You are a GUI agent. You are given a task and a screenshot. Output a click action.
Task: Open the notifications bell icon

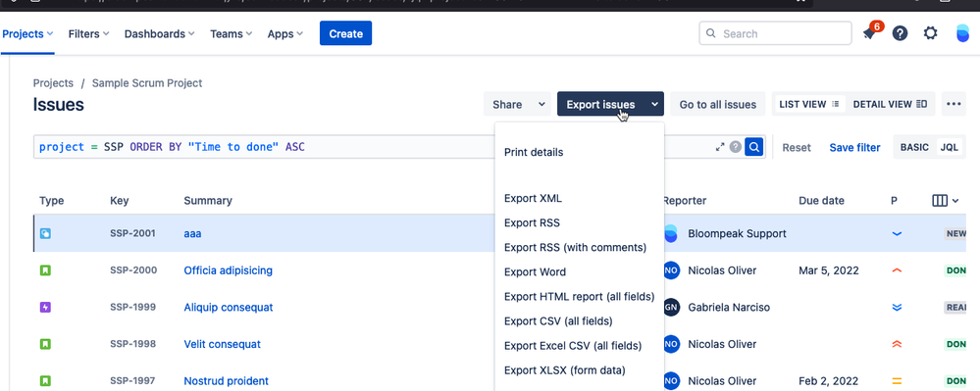coord(869,33)
